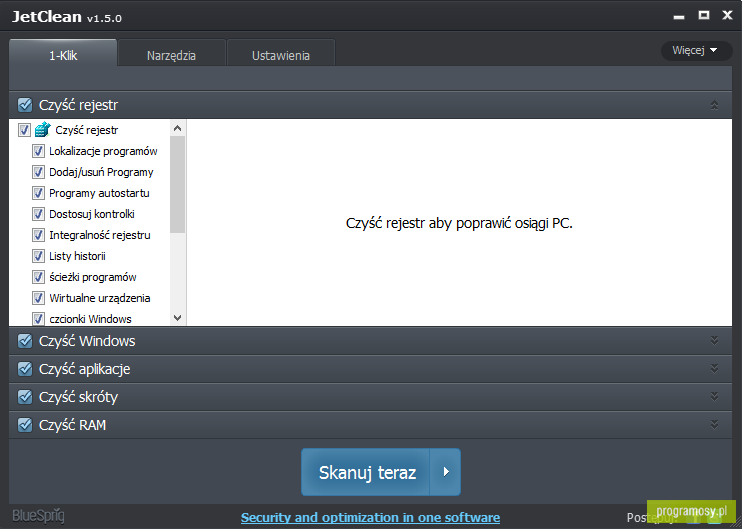Click the Czyść aplikacje section title

point(84,369)
